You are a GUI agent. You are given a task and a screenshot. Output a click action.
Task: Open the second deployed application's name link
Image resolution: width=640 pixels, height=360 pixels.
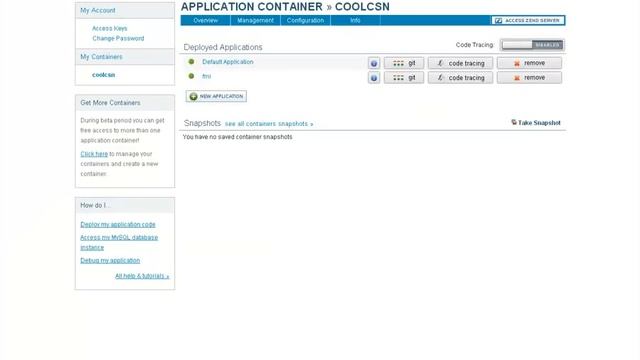click(x=207, y=76)
